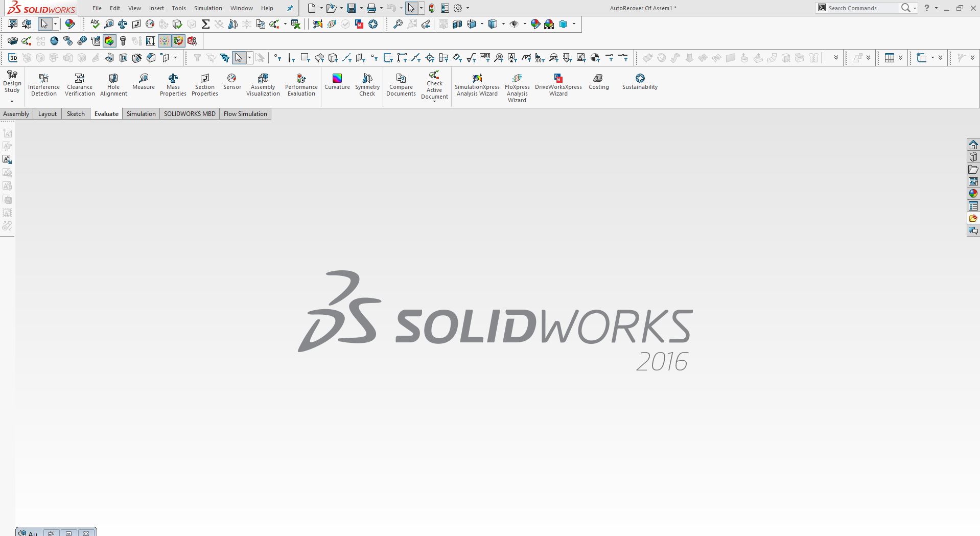Select the labeled Measure tool in ribbon
This screenshot has height=536, width=980.
coord(144,82)
